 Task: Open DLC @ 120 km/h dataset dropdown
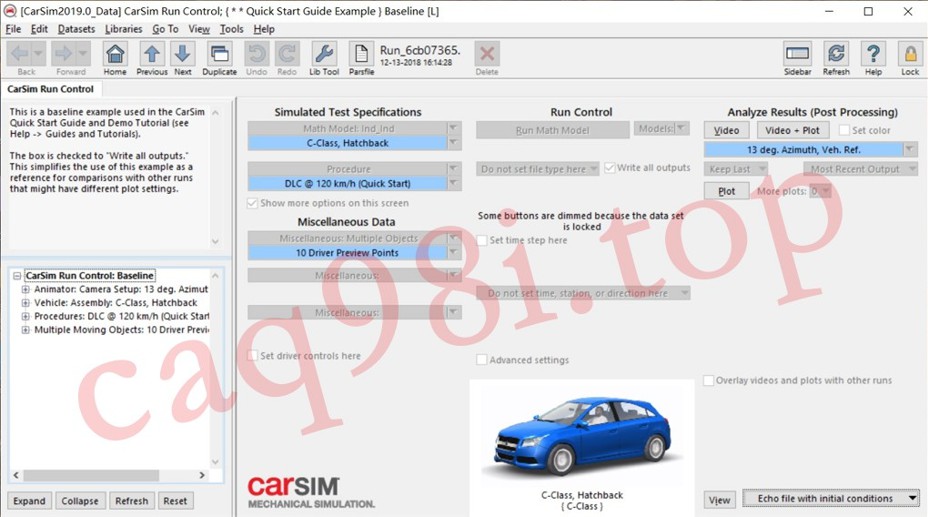coord(454,183)
